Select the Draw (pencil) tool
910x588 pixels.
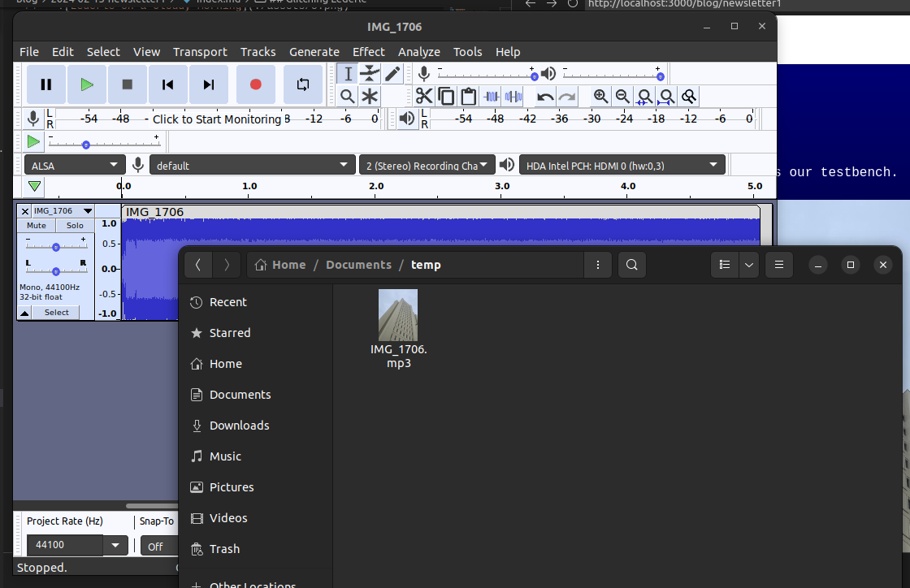(392, 74)
